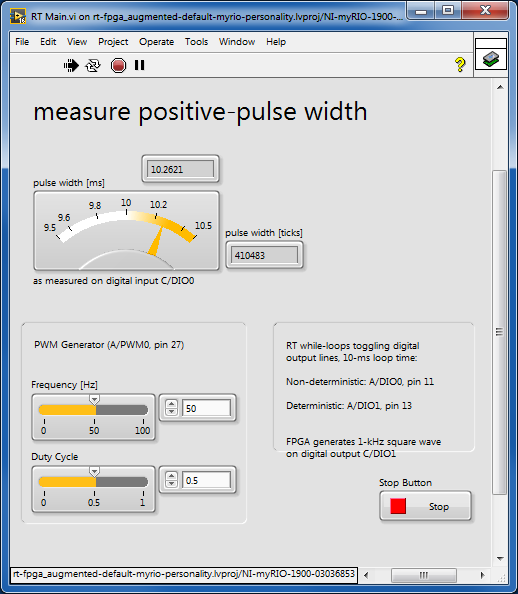Image resolution: width=518 pixels, height=594 pixels.
Task: Click the horizontal scrollbar thumb
Action: tap(424, 575)
